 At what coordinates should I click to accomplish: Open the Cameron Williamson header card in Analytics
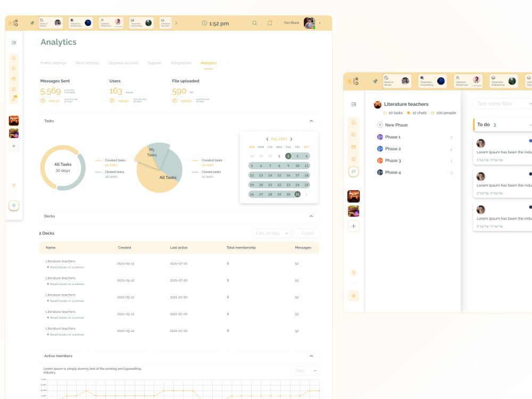click(111, 23)
